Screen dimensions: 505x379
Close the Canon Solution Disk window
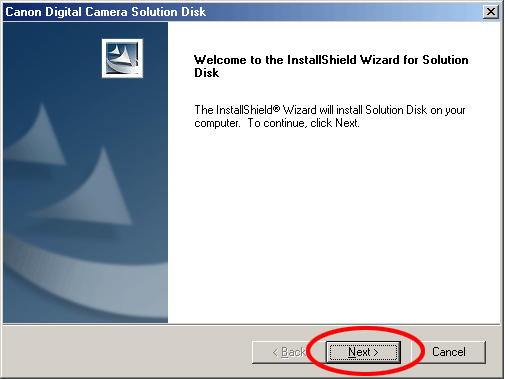(491, 12)
